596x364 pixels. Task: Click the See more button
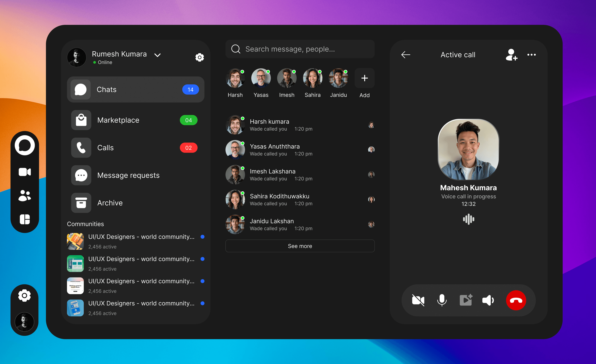click(x=300, y=246)
